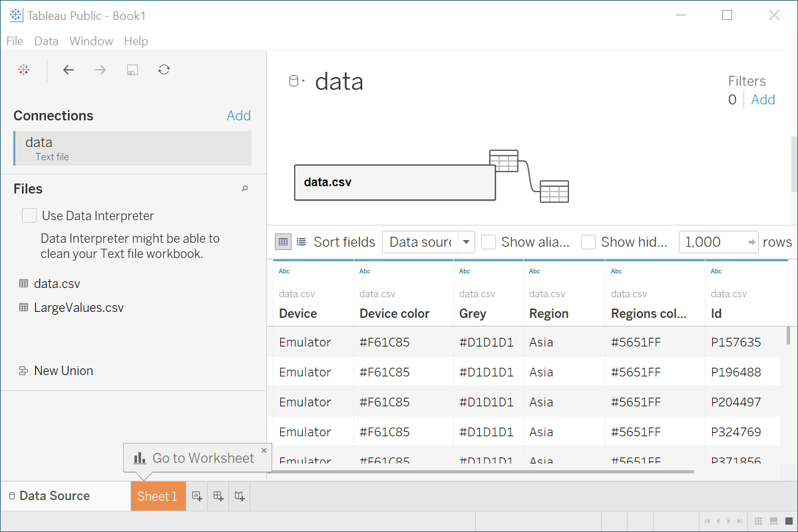Create a new story via its icon
The image size is (798, 532).
coord(239,495)
